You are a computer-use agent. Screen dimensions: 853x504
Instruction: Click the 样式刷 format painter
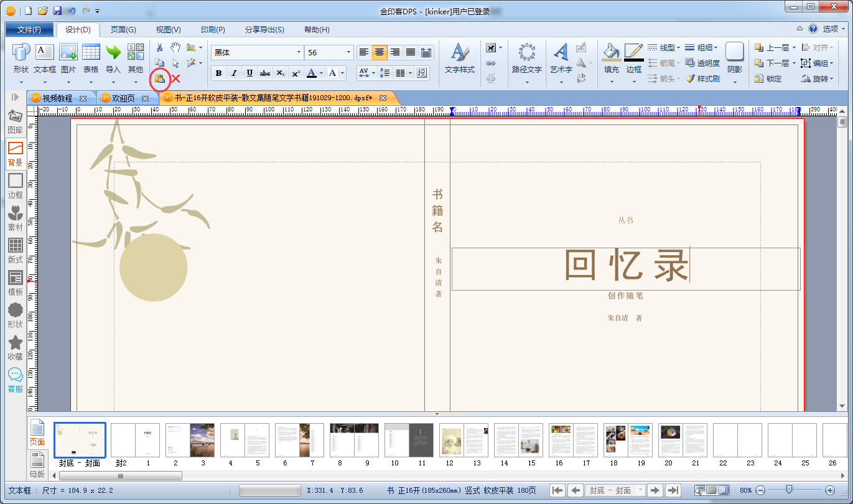click(x=703, y=79)
